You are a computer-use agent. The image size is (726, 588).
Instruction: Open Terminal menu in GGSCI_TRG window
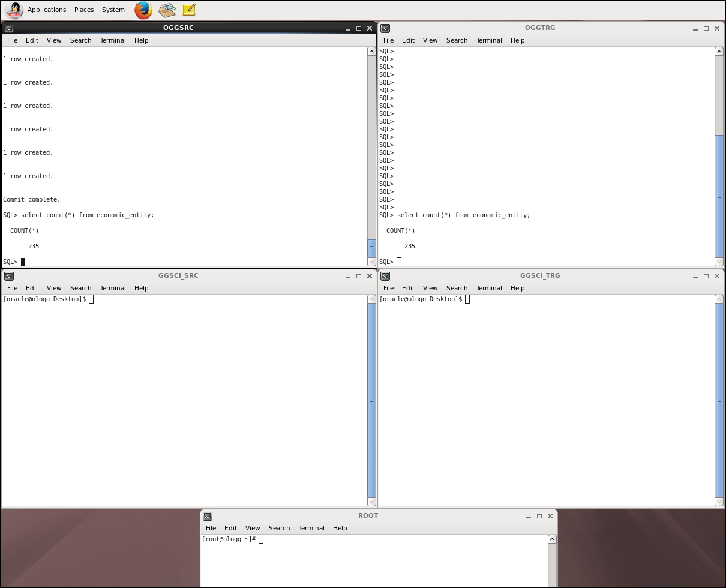point(489,288)
